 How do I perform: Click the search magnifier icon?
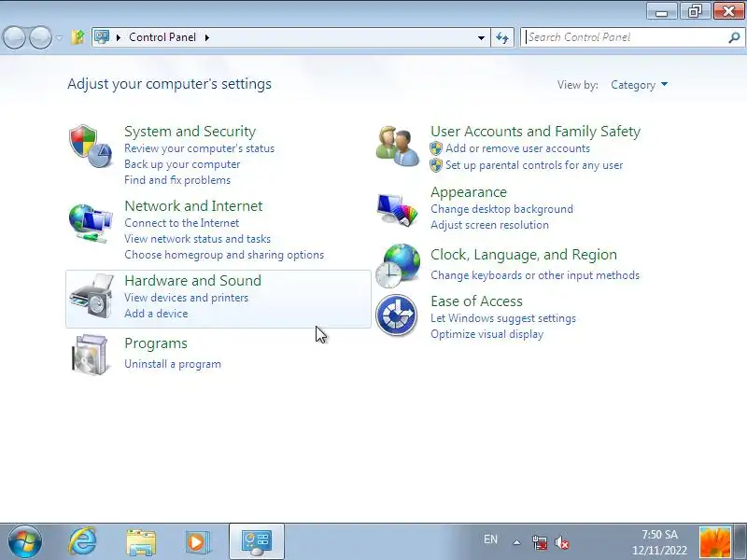point(734,37)
